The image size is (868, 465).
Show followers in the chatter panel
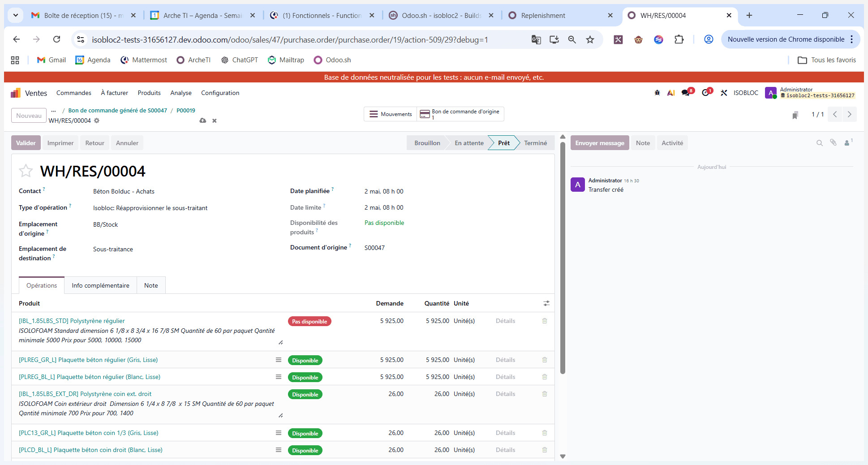pyautogui.click(x=848, y=142)
